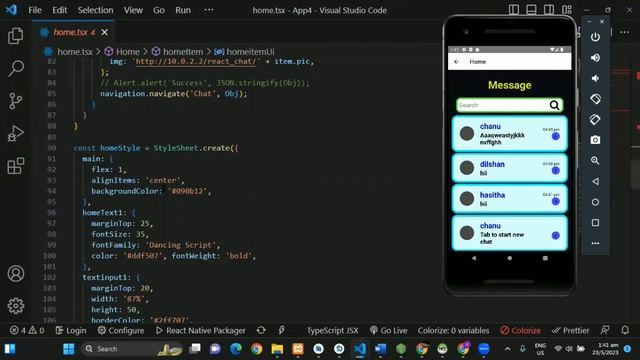Click Prettier in status bar

click(570, 330)
